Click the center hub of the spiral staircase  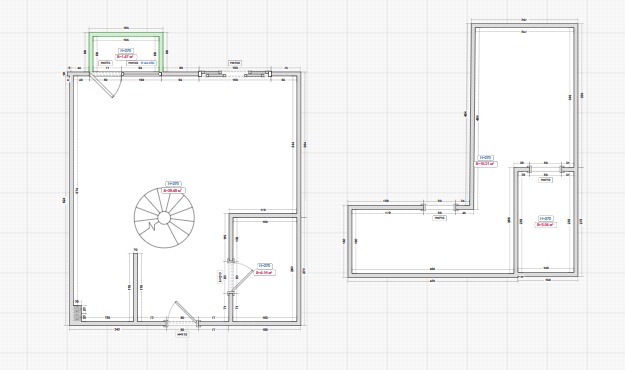[x=164, y=218]
